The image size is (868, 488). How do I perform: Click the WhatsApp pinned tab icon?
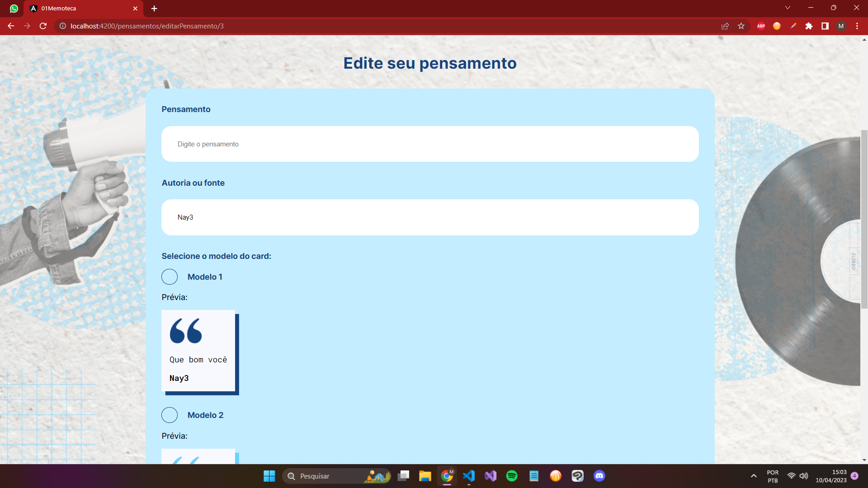(x=14, y=9)
